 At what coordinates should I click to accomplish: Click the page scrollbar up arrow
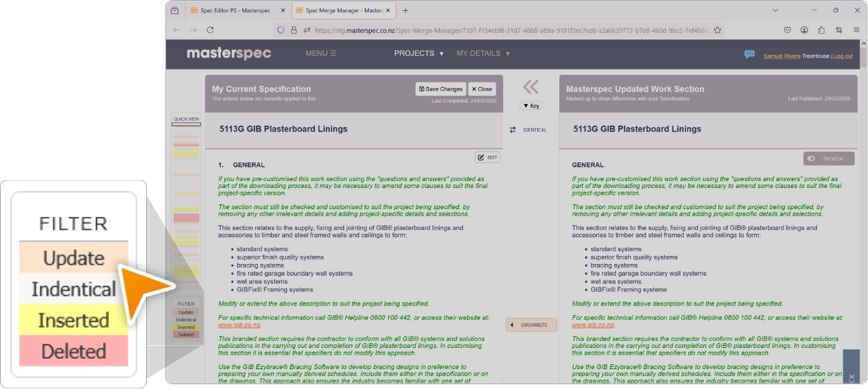tap(864, 43)
